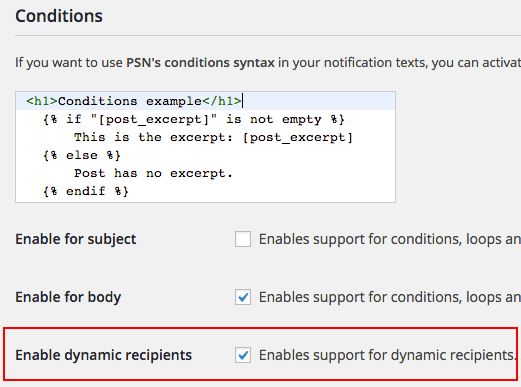Place cursor in Conditions example heading line
Viewport: 521px width, 387px height.
pos(205,101)
